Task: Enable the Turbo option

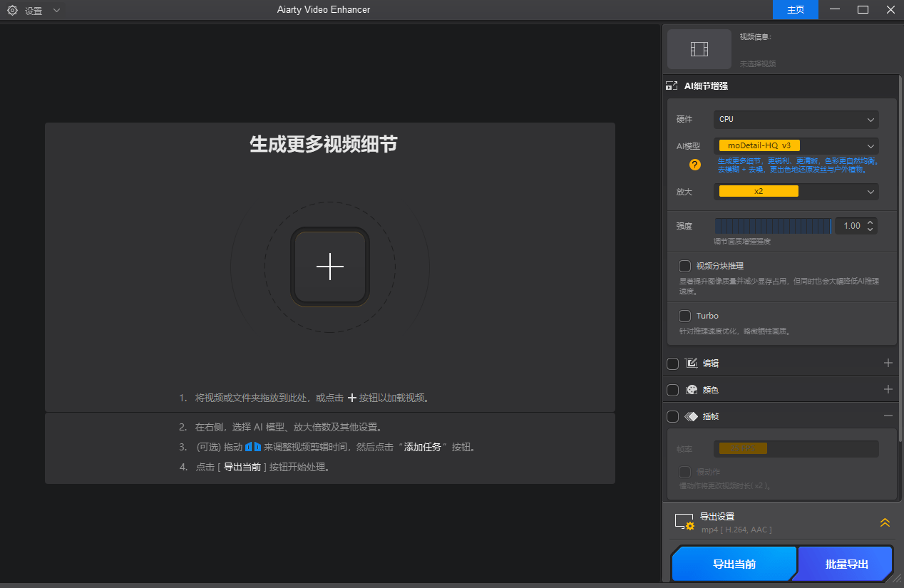Action: (684, 316)
